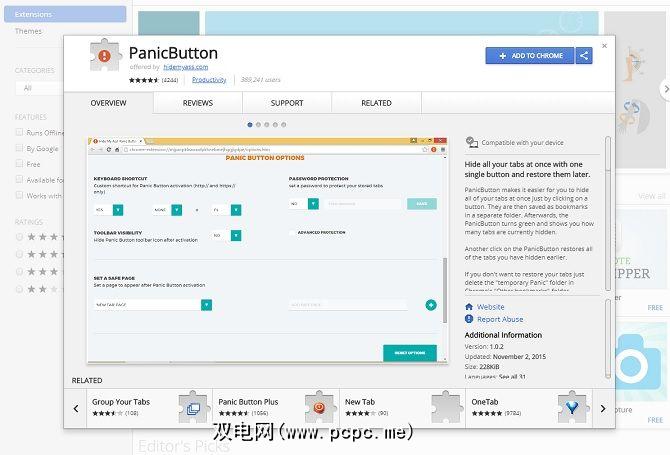This screenshot has width=670, height=455.
Task: Click the Panic Button Plus puzzle icon
Action: pyautogui.click(x=320, y=407)
